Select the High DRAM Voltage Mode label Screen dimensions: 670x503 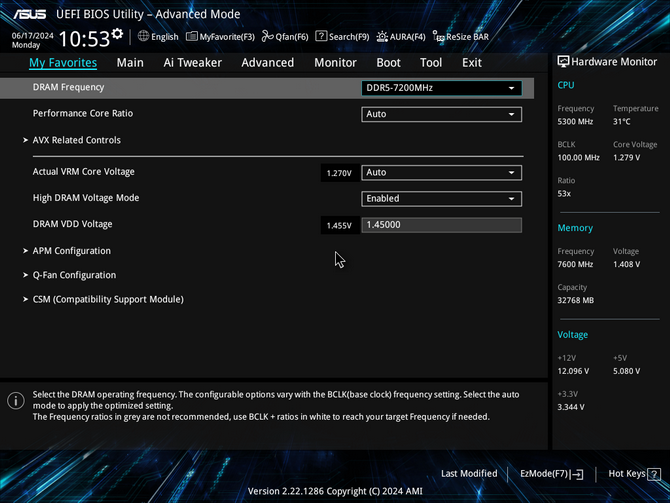[86, 198]
